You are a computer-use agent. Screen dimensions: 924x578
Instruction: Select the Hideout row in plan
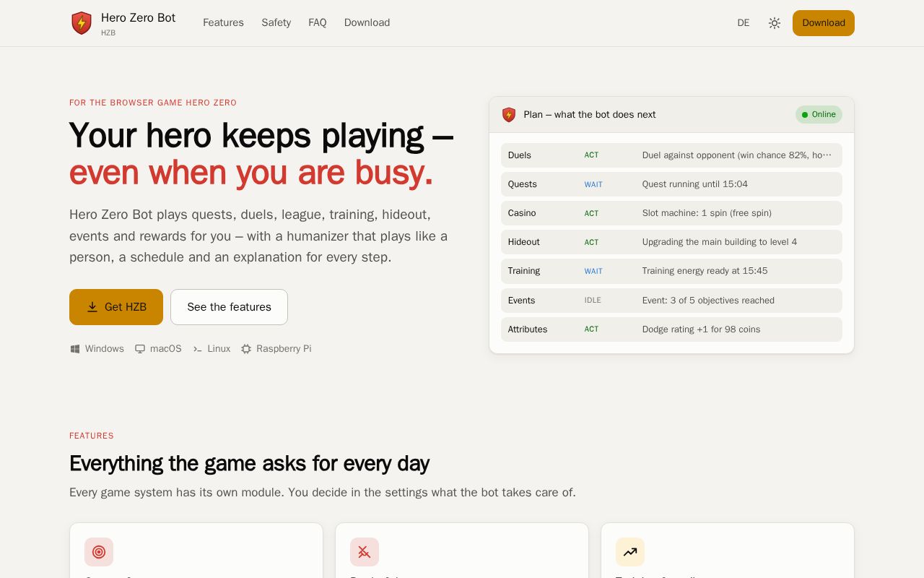coord(671,242)
